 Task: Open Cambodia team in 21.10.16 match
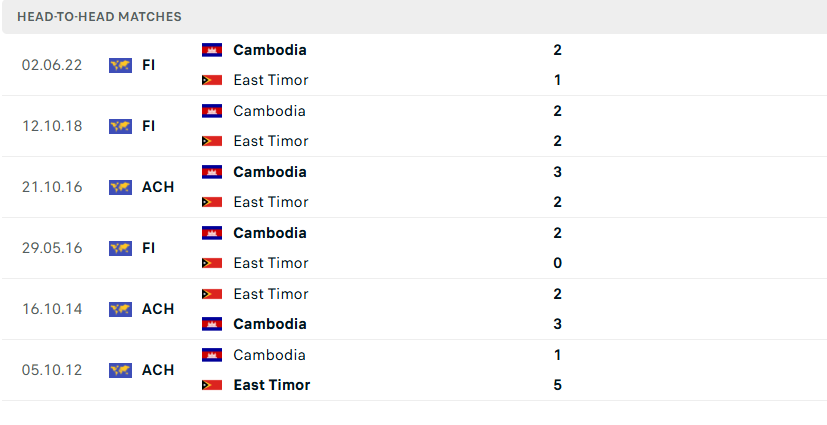pyautogui.click(x=270, y=172)
